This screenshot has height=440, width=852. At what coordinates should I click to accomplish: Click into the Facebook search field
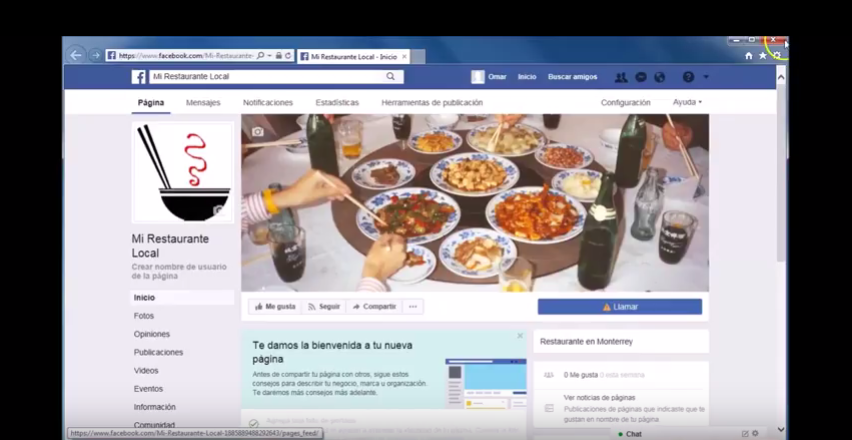pos(265,77)
